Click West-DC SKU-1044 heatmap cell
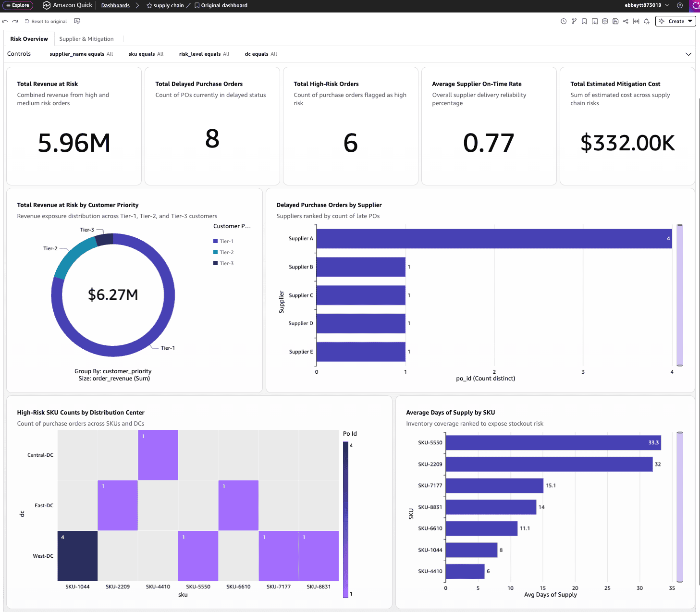The image size is (700, 612). pyautogui.click(x=77, y=556)
